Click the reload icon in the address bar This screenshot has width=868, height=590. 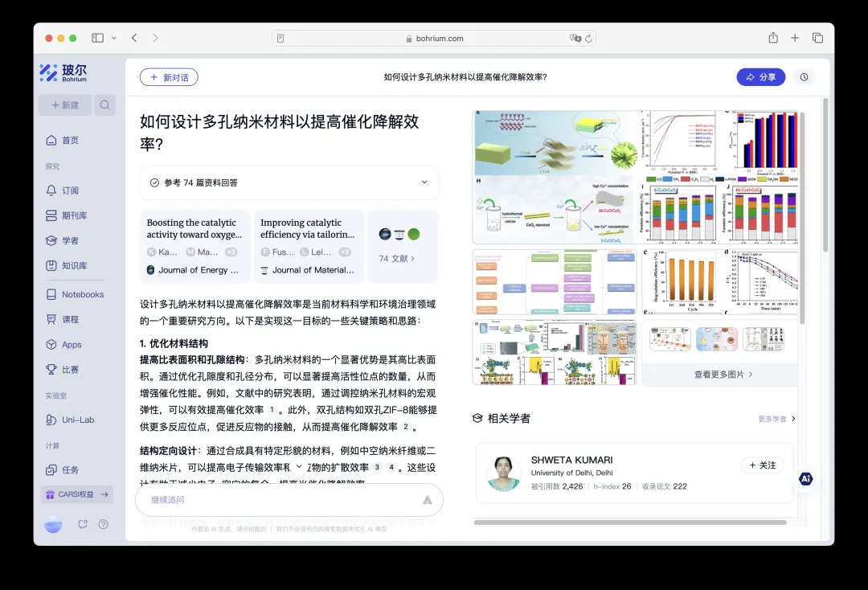coord(588,39)
